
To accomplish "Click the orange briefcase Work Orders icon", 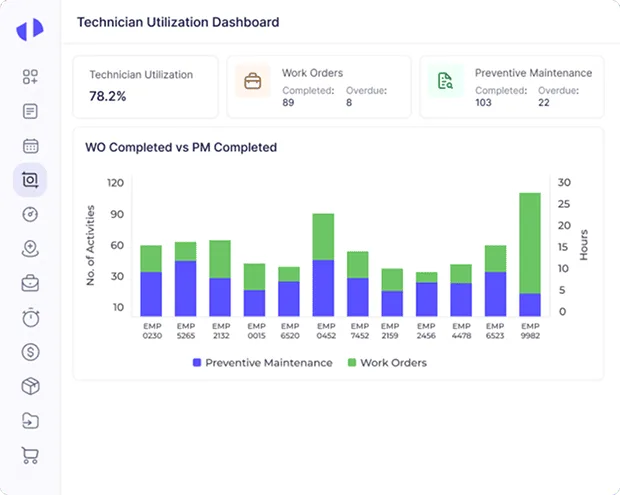I will click(x=253, y=81).
